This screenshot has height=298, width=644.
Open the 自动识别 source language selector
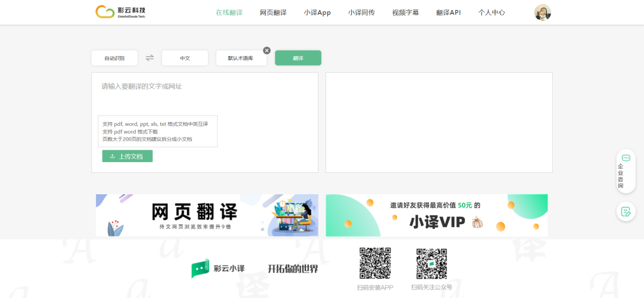(114, 58)
